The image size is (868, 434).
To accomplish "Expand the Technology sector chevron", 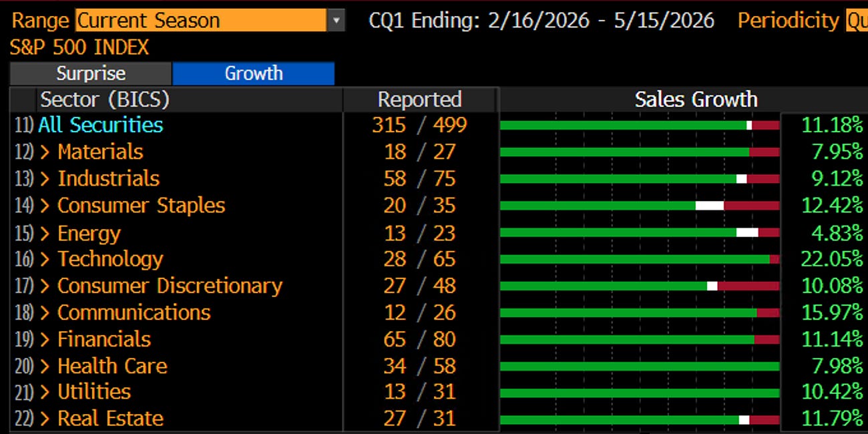I will 45,259.
